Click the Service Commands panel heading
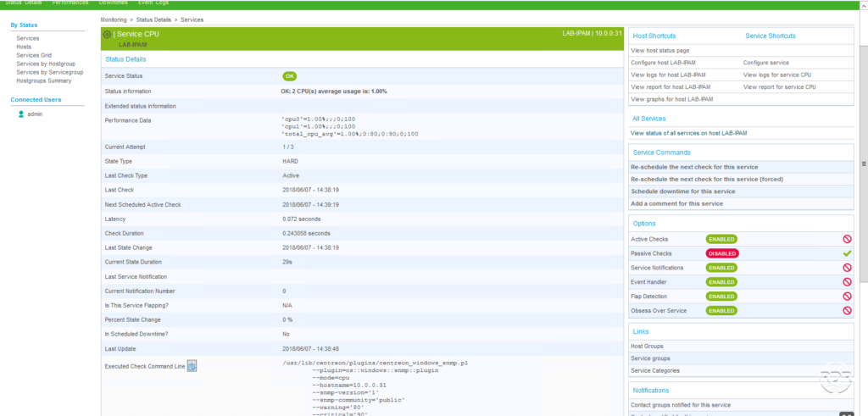This screenshot has width=868, height=416. pyautogui.click(x=661, y=153)
